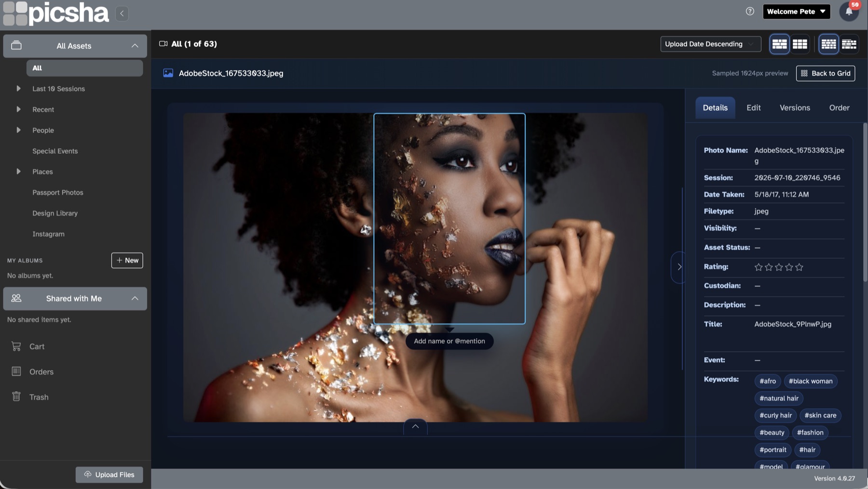Screen dimensions: 868x489
Task: Open Special Events in sidebar
Action: tap(55, 151)
